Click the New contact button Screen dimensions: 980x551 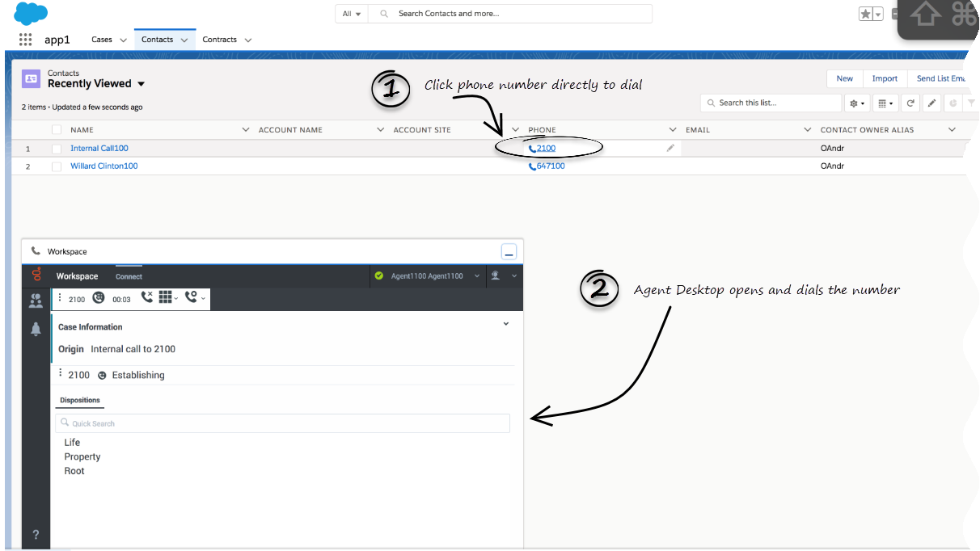pyautogui.click(x=844, y=78)
